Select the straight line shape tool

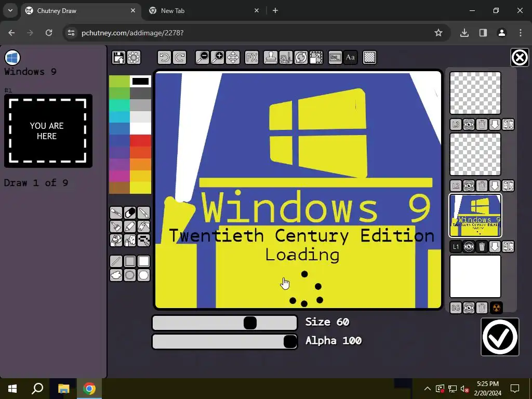116,261
